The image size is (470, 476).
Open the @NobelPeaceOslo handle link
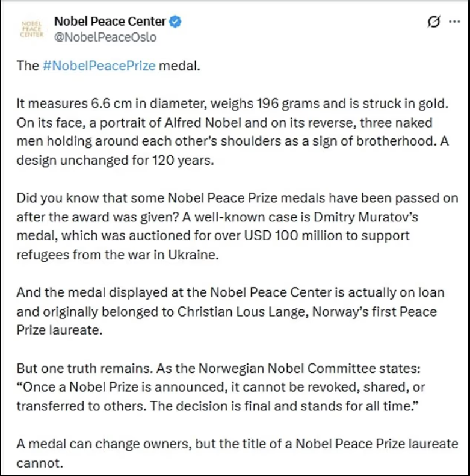coord(105,37)
